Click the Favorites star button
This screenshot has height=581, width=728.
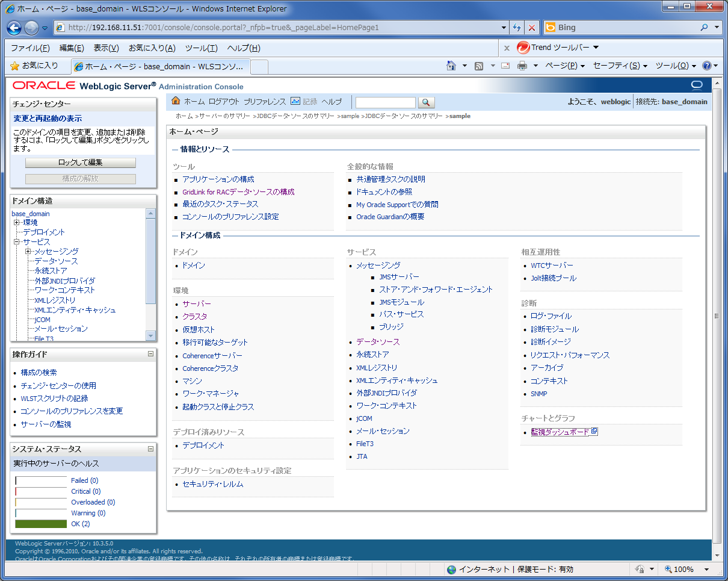click(35, 66)
